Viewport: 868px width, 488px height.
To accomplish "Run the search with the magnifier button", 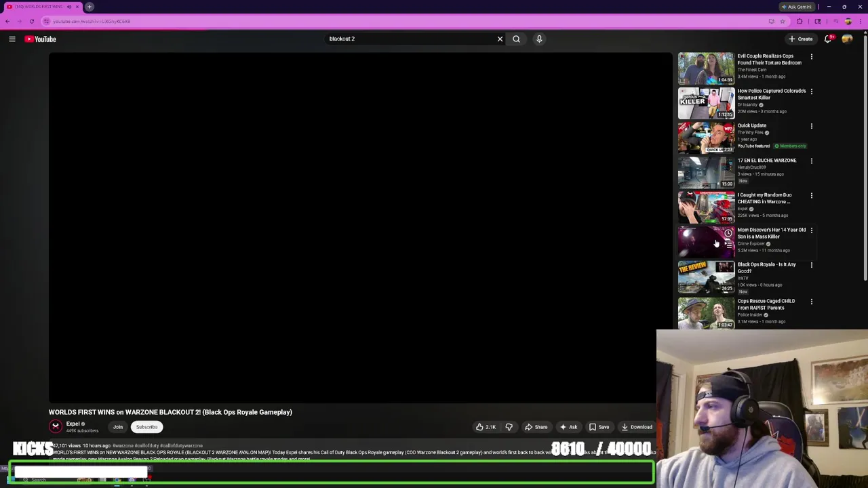I will point(516,39).
